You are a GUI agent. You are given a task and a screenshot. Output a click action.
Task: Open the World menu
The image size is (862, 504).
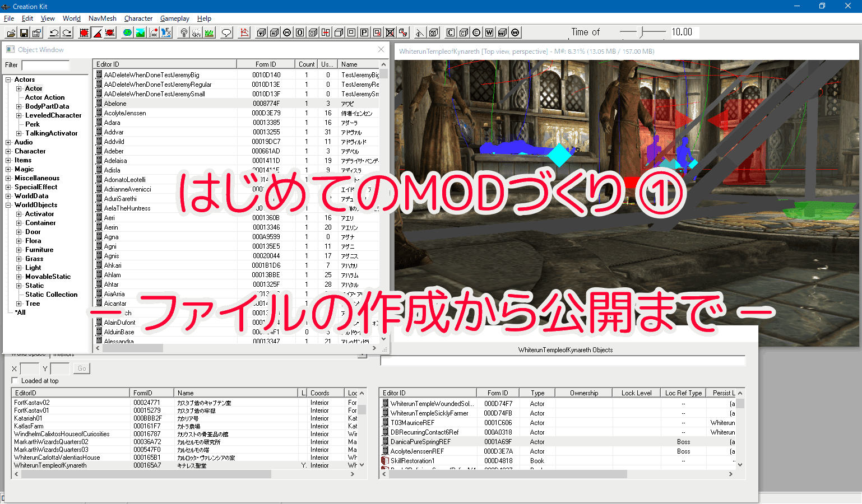71,18
